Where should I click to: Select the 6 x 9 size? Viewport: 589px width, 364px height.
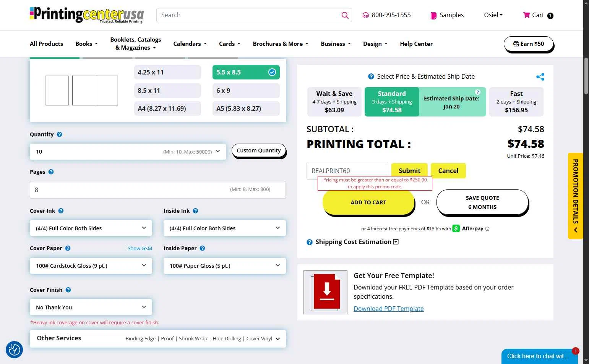tap(246, 91)
